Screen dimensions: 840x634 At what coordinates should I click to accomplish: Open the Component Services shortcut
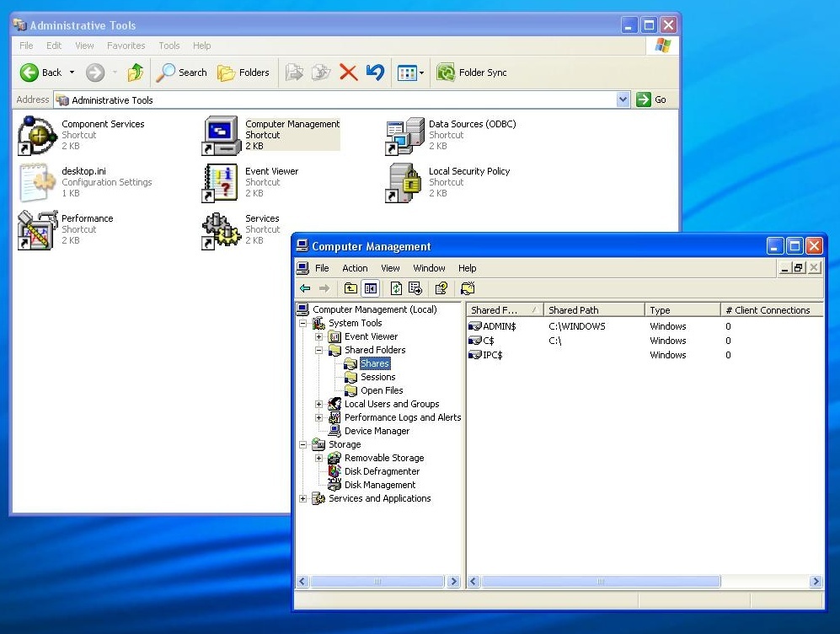pos(37,135)
